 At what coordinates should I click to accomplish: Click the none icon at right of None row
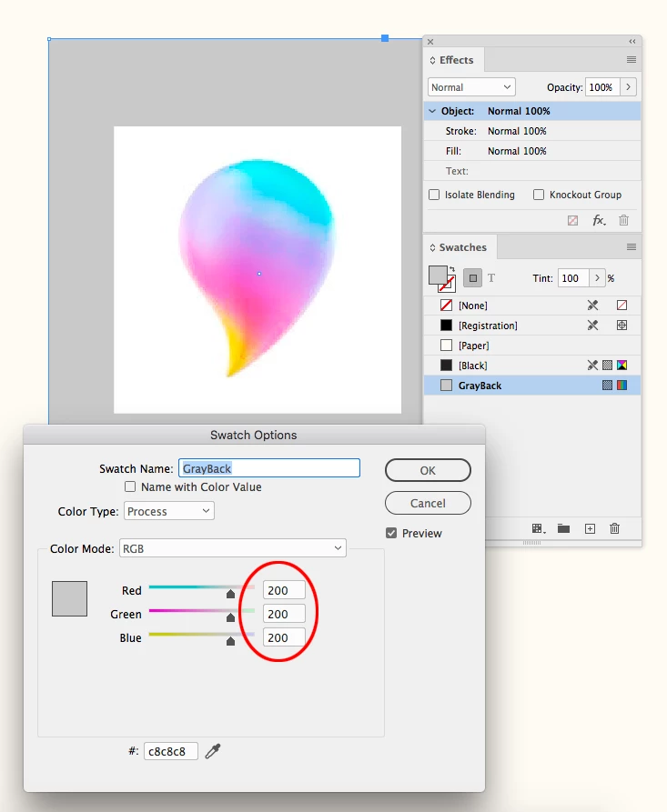pos(622,306)
